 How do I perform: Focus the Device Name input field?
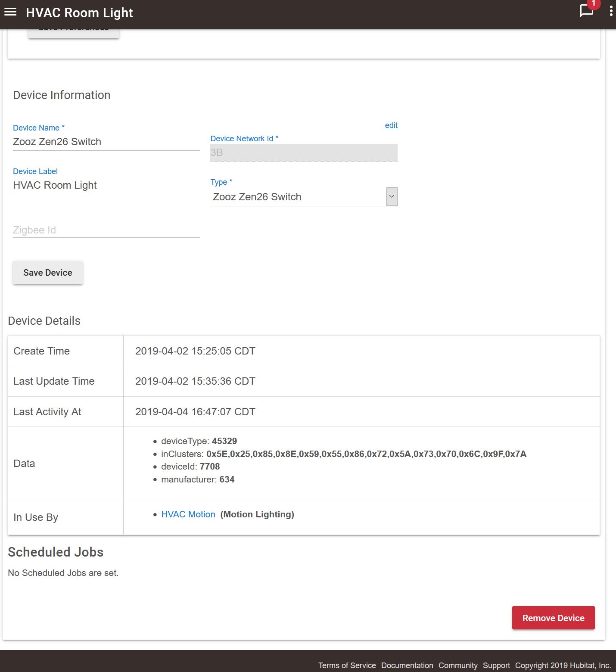click(x=106, y=142)
